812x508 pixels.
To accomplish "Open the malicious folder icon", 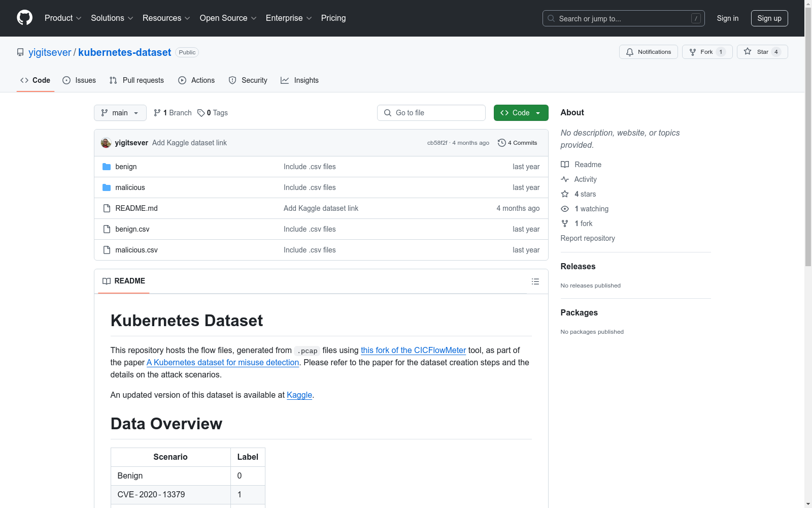I will click(107, 187).
